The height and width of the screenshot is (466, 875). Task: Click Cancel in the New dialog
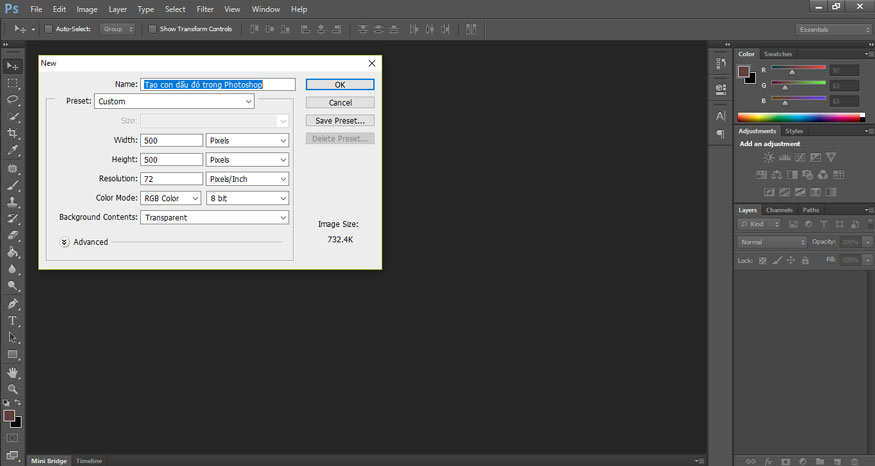(x=340, y=103)
